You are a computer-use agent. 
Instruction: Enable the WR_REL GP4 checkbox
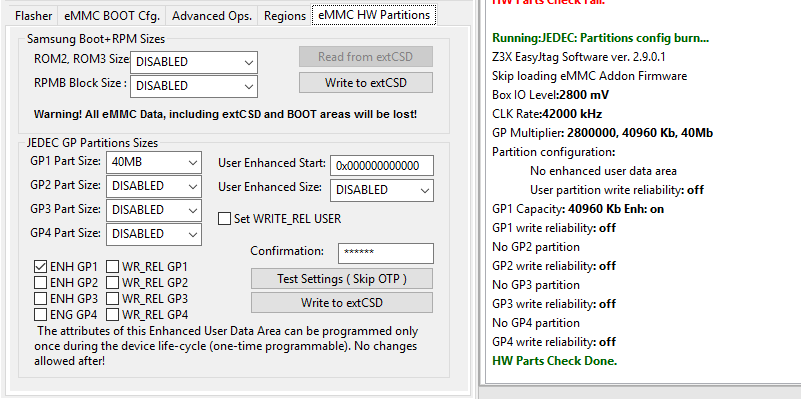[x=113, y=314]
